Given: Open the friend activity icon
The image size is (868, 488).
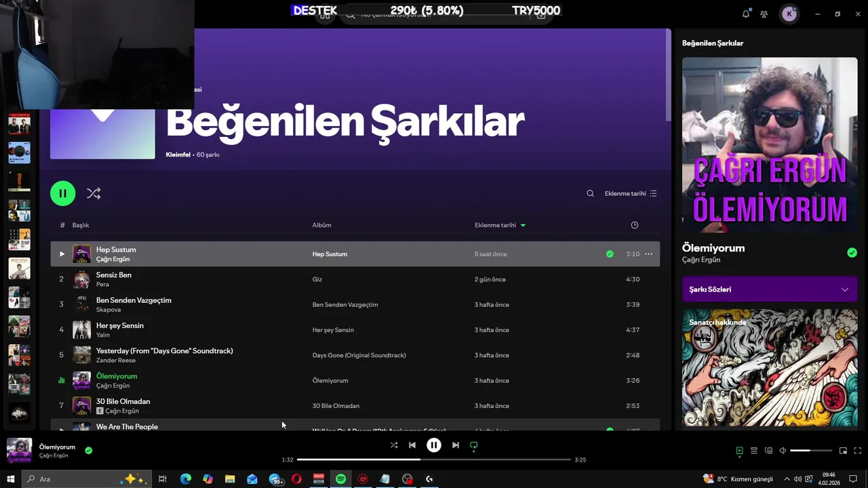Looking at the screenshot, I should (x=764, y=14).
